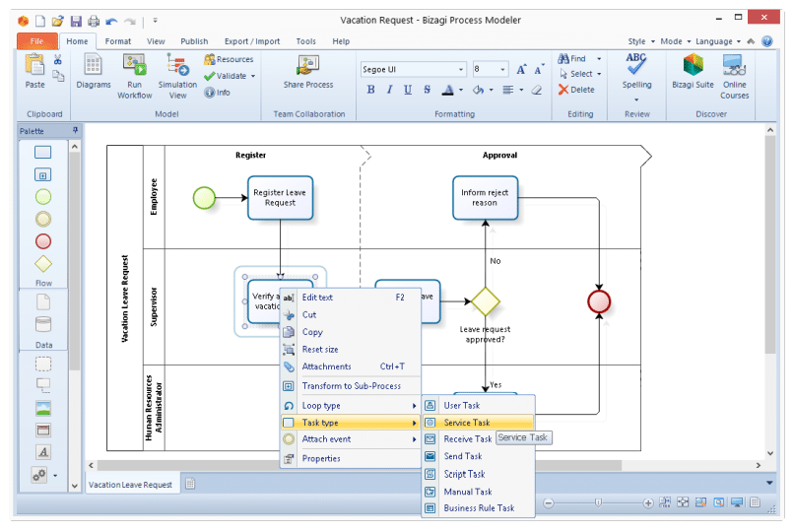Select Script Task from submenu
This screenshot has width=794, height=532.
click(x=478, y=474)
